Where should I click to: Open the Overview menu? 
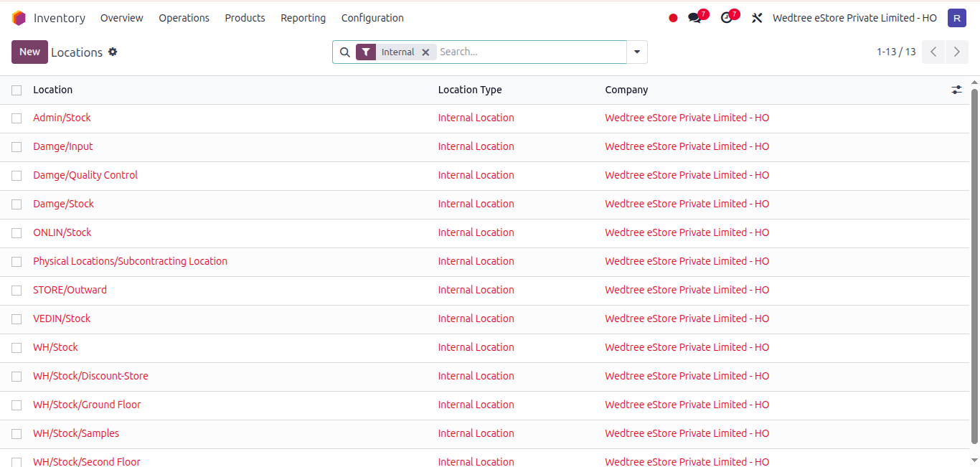[x=122, y=18]
